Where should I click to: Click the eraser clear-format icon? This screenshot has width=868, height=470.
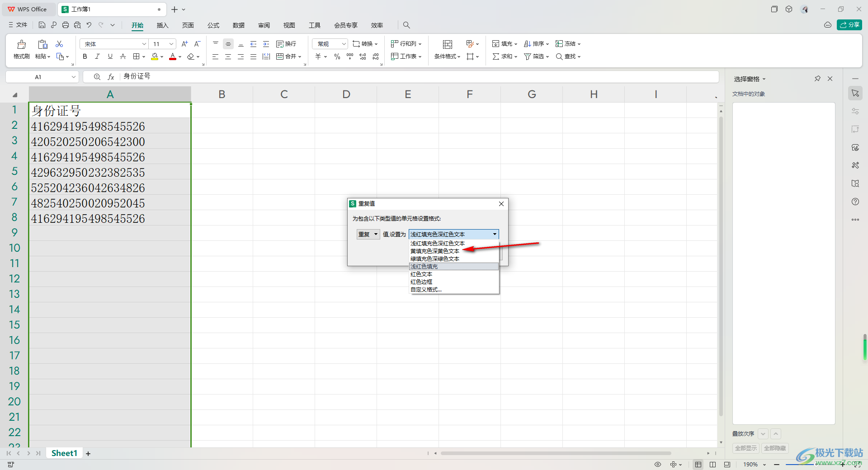coord(191,56)
